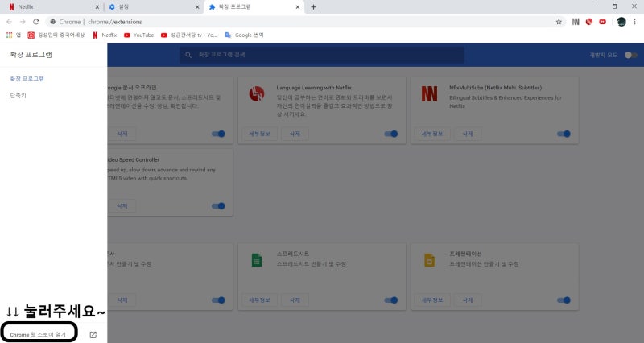The width and height of the screenshot is (644, 343).
Task: Select 확장 프로그램 in the sidebar menu
Action: coord(27,78)
